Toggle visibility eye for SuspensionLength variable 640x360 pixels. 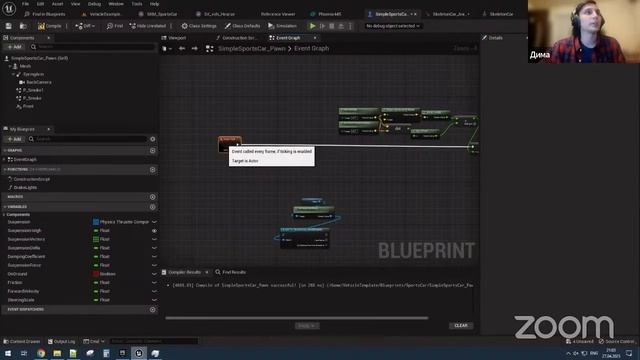coord(154,231)
